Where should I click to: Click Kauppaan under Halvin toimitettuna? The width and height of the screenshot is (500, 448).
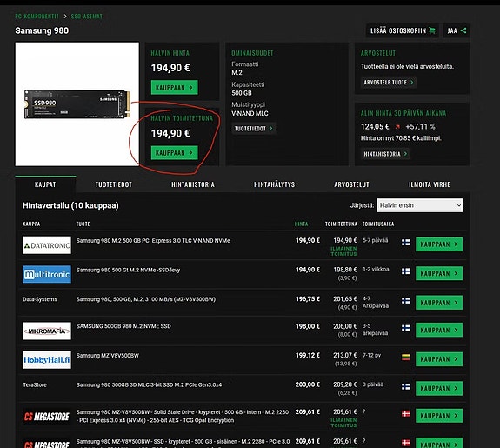(x=175, y=153)
